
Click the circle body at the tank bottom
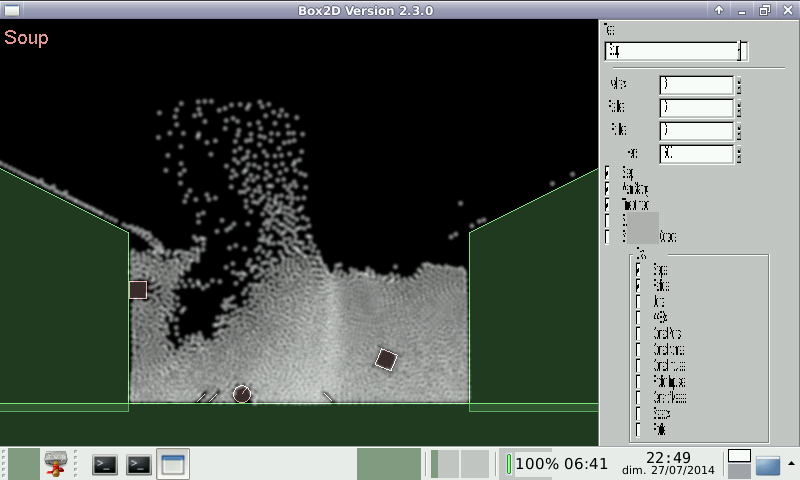coord(241,394)
